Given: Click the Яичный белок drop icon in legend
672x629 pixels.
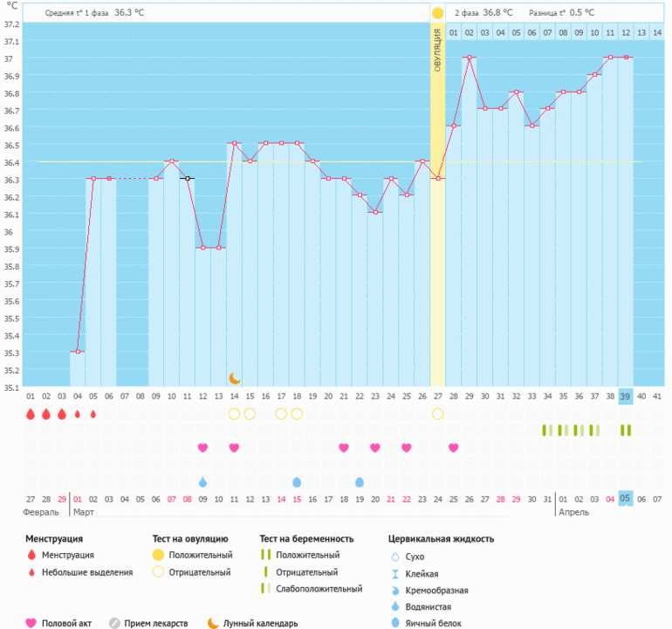Looking at the screenshot, I should [394, 623].
